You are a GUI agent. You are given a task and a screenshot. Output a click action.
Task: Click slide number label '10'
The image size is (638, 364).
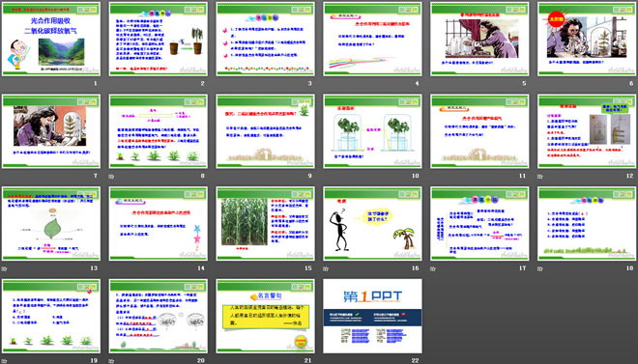coord(416,176)
